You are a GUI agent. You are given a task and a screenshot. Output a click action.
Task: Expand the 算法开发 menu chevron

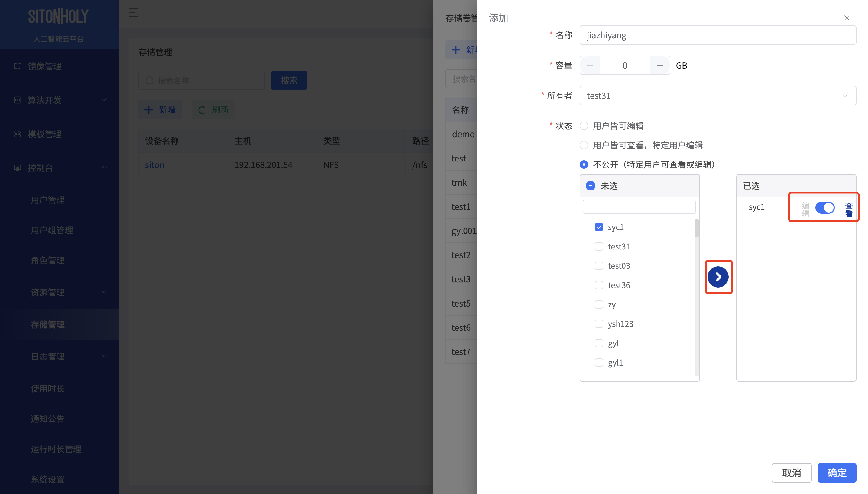[104, 100]
